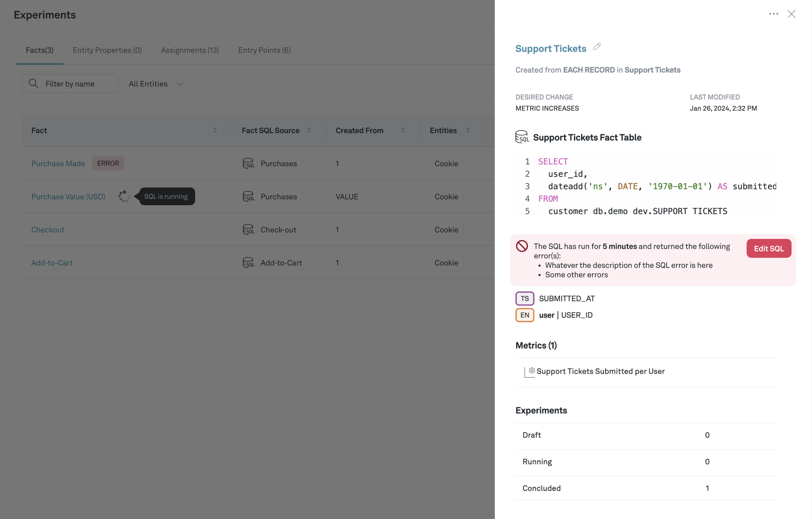The height and width of the screenshot is (519, 812).
Task: Open Support Tickets Submitted per User metric
Action: click(x=600, y=371)
